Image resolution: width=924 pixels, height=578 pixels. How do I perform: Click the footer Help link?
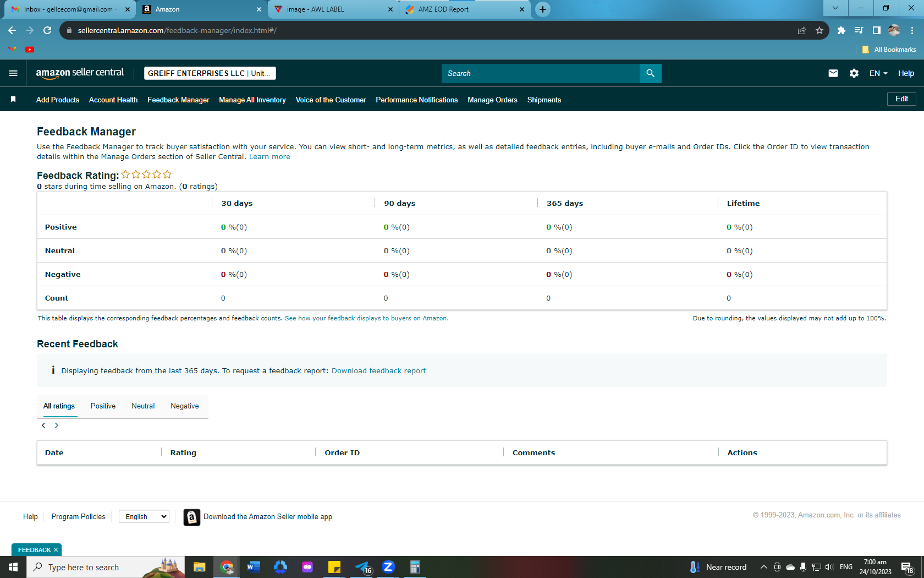pos(30,517)
